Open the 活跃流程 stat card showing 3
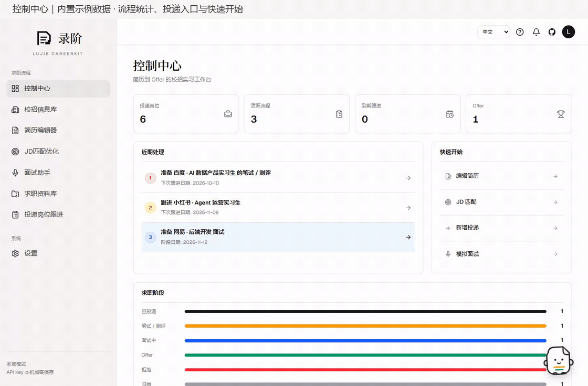The image size is (588, 386). click(297, 114)
